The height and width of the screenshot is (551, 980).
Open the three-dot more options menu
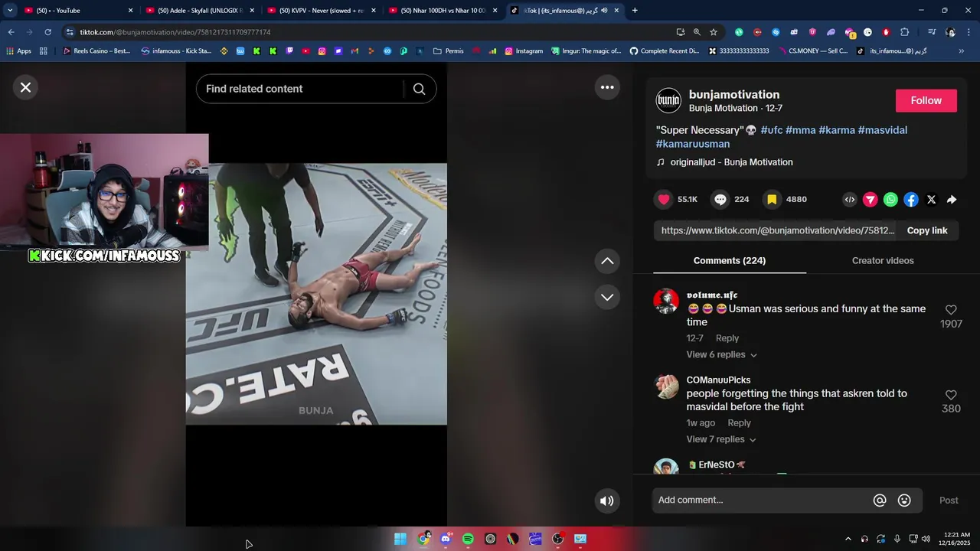(x=607, y=87)
